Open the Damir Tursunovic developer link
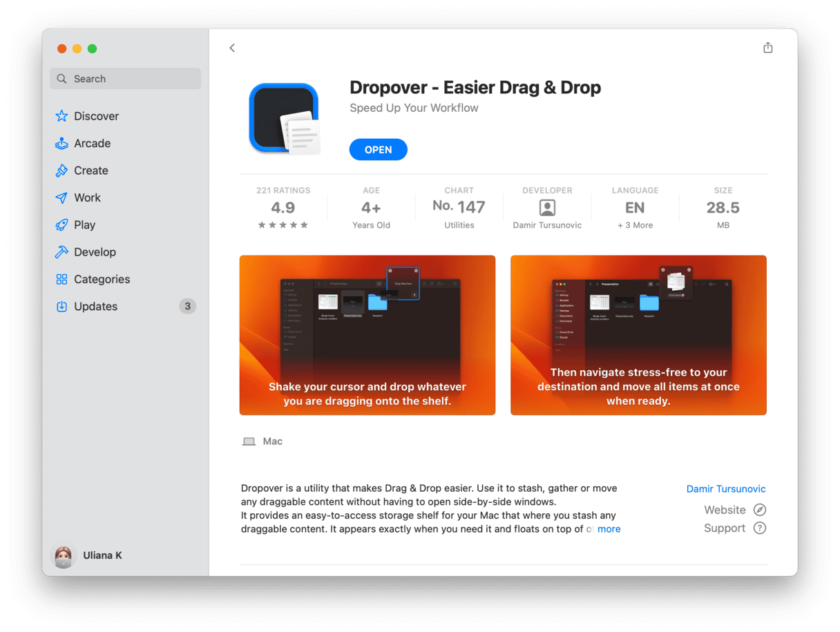 pyautogui.click(x=726, y=489)
